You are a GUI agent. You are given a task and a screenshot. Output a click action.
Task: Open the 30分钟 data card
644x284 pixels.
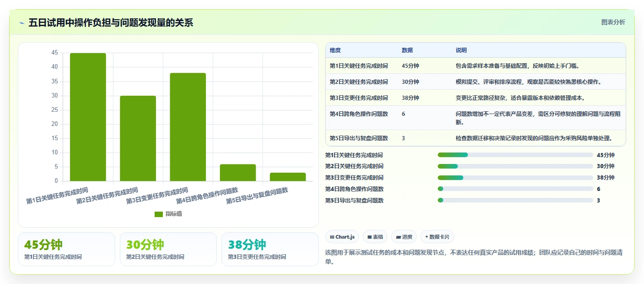click(x=168, y=249)
